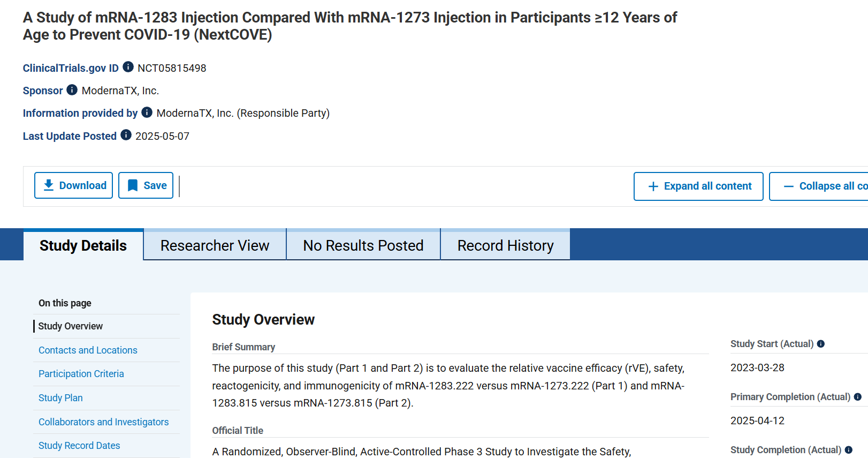
Task: Open the Researcher View tab
Action: click(x=215, y=245)
